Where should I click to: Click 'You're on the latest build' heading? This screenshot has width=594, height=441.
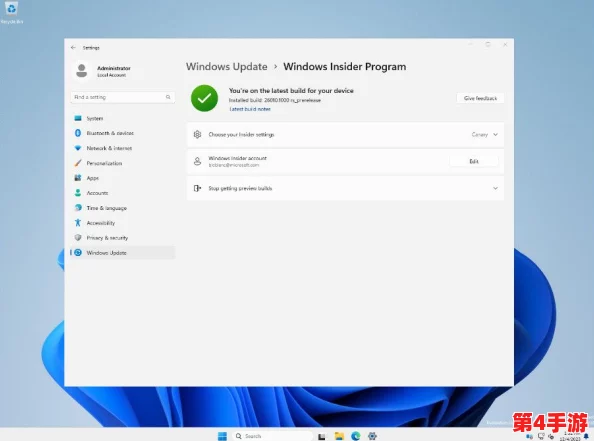[291, 91]
